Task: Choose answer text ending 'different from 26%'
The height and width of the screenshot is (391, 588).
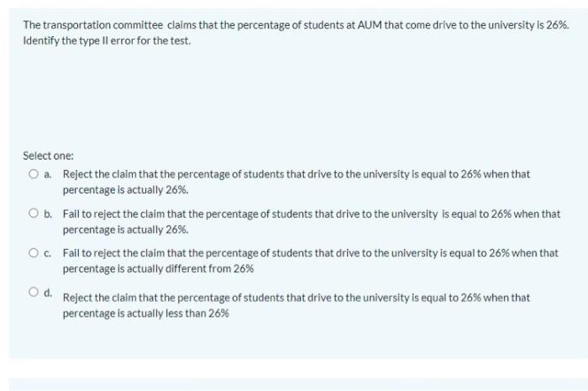Action: [x=311, y=261]
